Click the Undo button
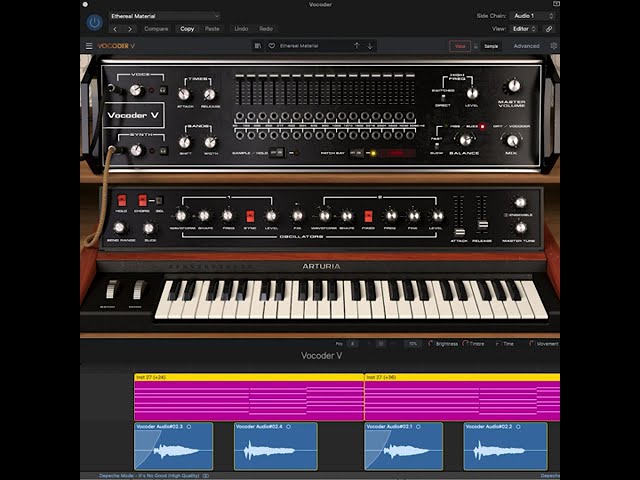 point(241,29)
